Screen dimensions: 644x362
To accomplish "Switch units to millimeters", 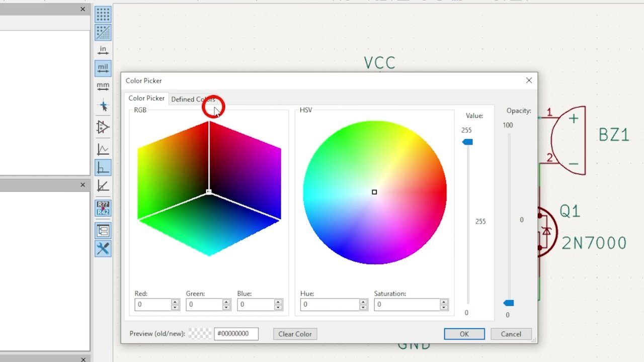I will click(x=103, y=86).
